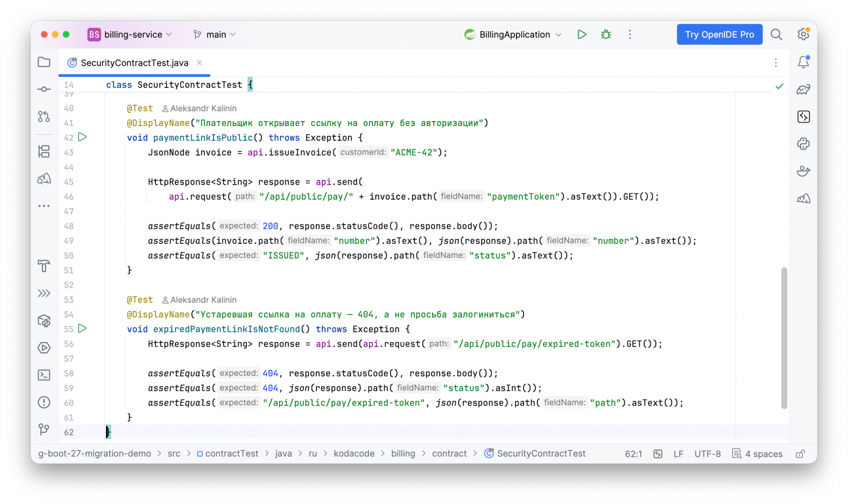Viewport: 848px width, 504px height.
Task: Click the Try OpenIDE Pro button
Action: click(719, 34)
